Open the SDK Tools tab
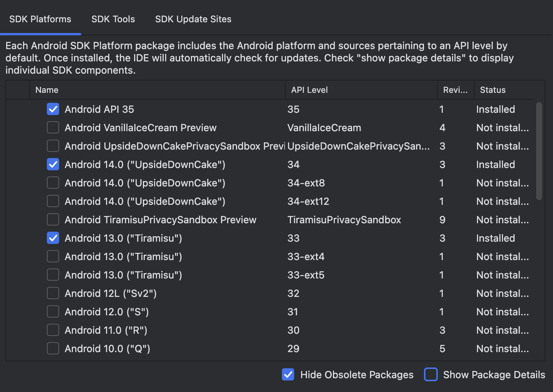This screenshot has width=553, height=392. point(113,19)
